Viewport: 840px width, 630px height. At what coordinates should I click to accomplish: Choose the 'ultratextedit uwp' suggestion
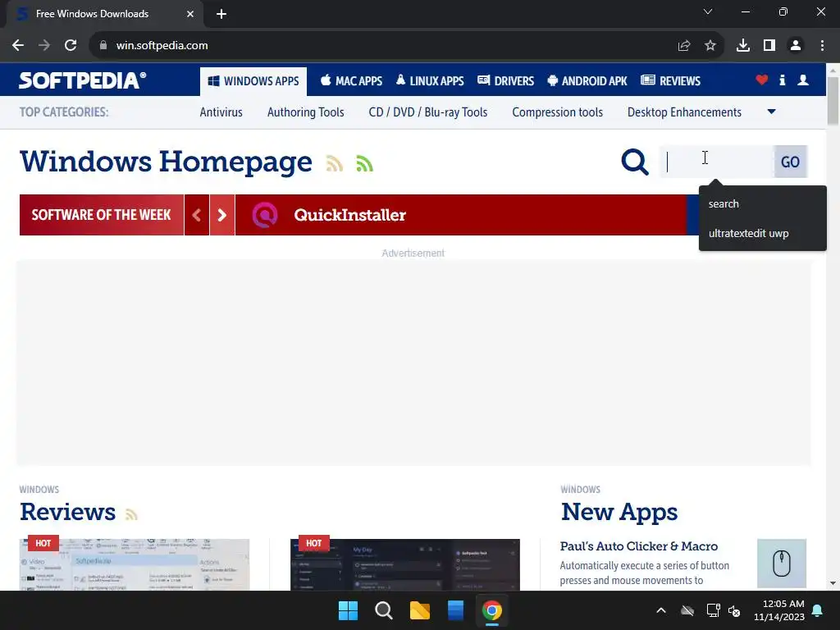(x=763, y=234)
